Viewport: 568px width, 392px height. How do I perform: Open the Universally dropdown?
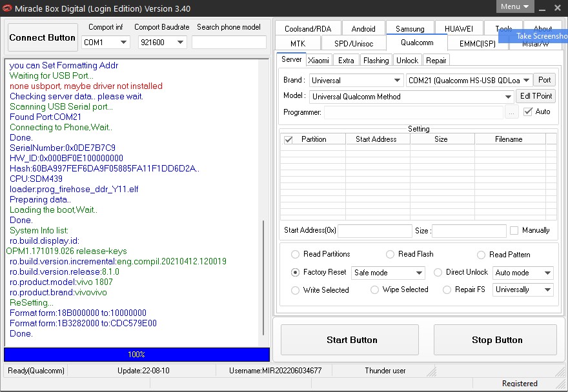[x=523, y=289]
